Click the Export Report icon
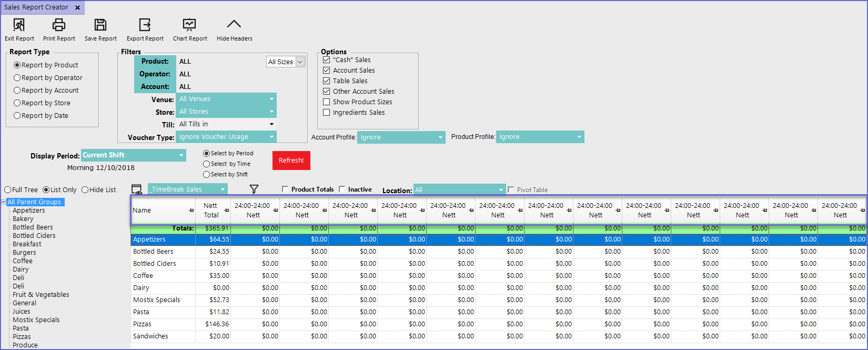Image resolution: width=868 pixels, height=350 pixels. click(x=145, y=25)
